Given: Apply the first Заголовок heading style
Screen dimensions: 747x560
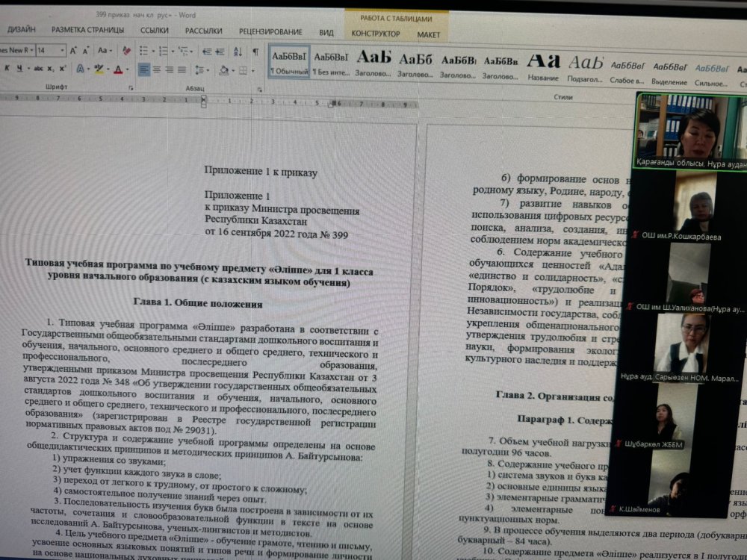Looking at the screenshot, I should 373,63.
